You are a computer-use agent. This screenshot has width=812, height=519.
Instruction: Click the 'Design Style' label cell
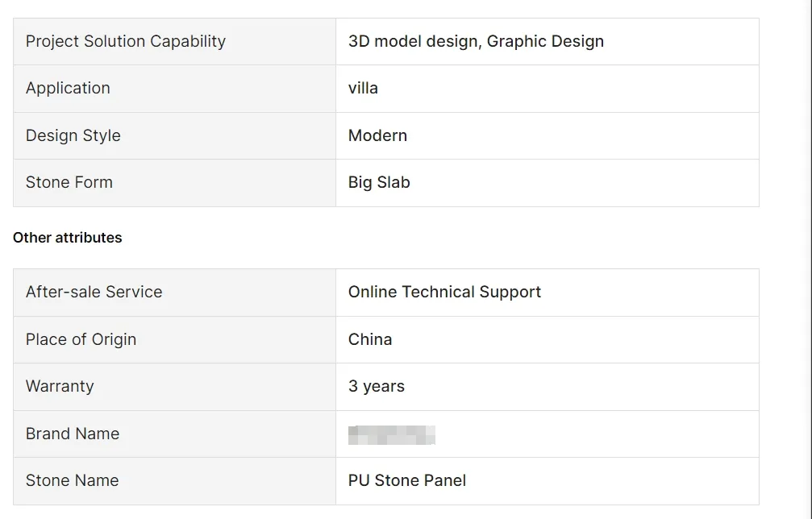pos(73,135)
